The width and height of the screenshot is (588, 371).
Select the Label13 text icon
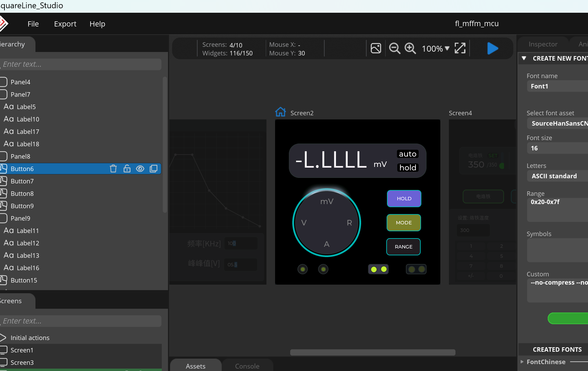pyautogui.click(x=9, y=255)
